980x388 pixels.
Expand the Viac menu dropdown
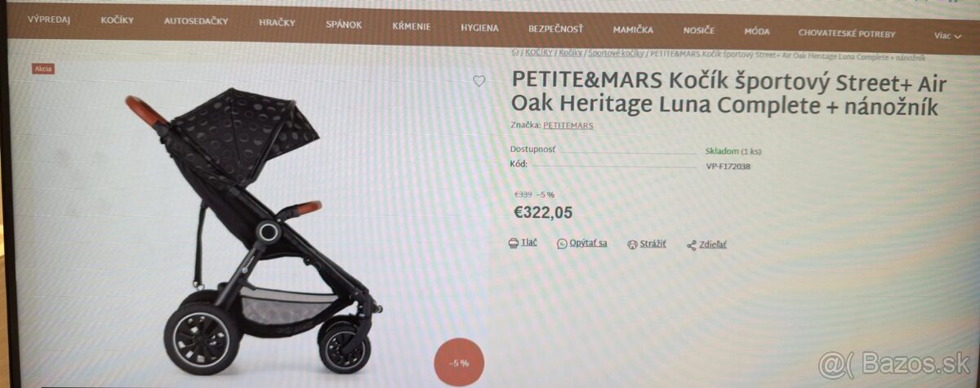[947, 35]
